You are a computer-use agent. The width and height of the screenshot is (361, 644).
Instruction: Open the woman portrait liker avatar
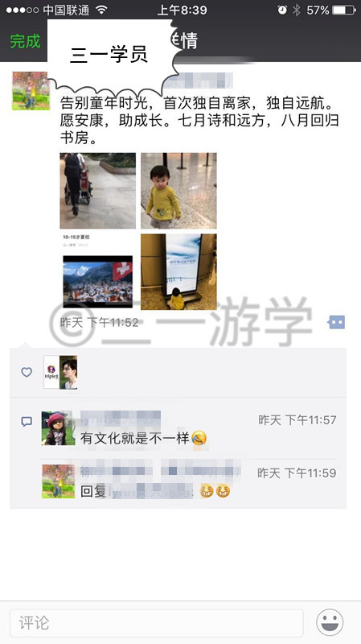(68, 372)
